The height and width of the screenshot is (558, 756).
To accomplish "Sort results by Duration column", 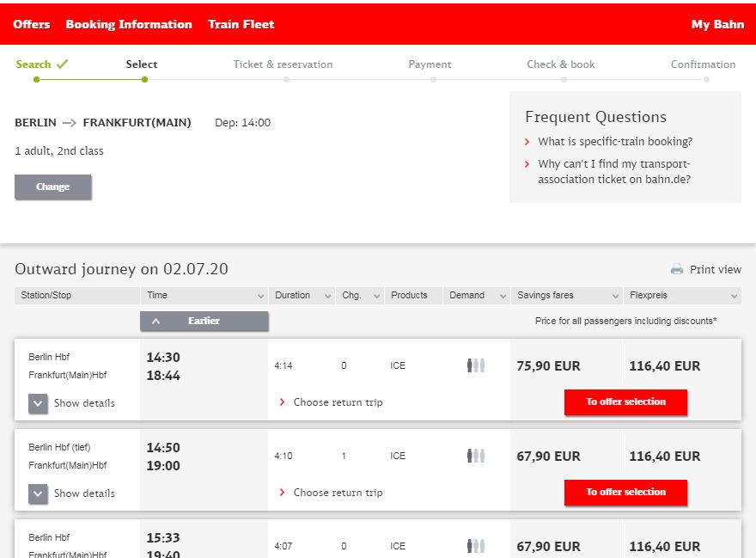I will click(302, 295).
